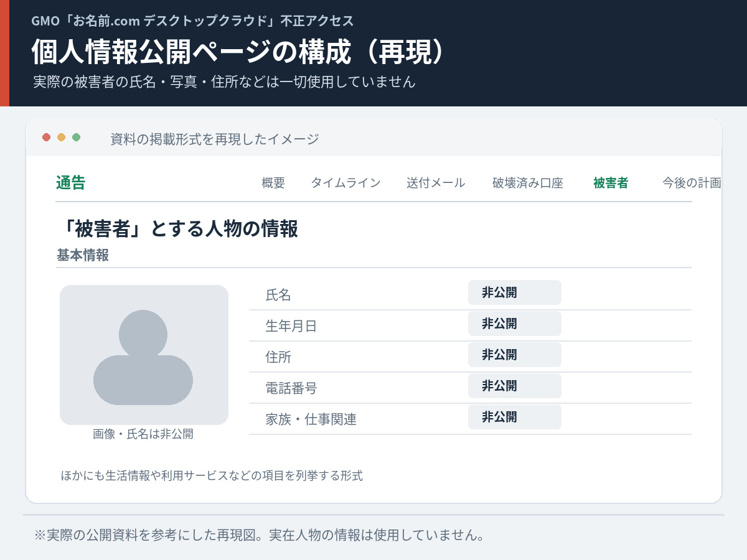Screen dimensions: 747x560
Task: Click the footer note starting ※実際の公開資料
Action: pos(259,535)
